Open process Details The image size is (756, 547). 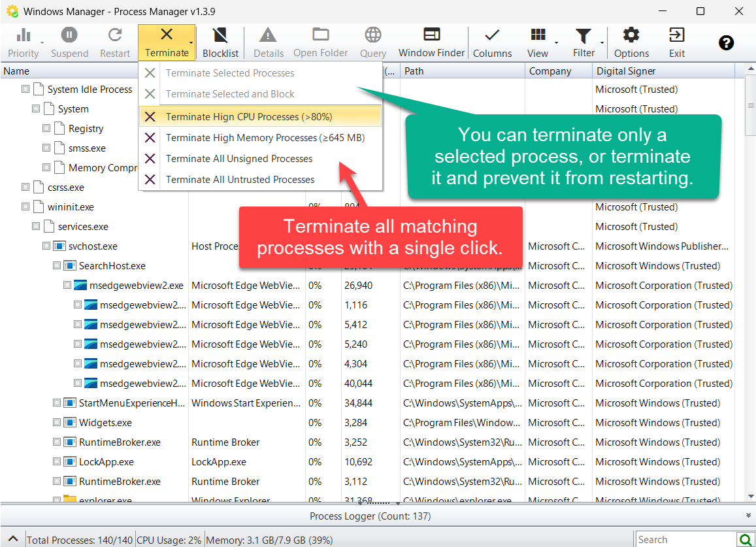(268, 42)
